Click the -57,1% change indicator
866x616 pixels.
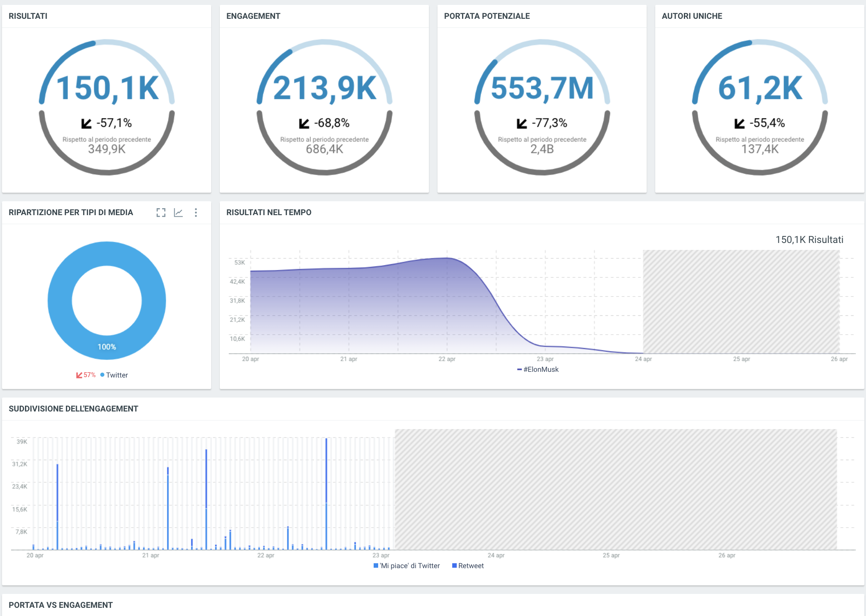pyautogui.click(x=106, y=123)
